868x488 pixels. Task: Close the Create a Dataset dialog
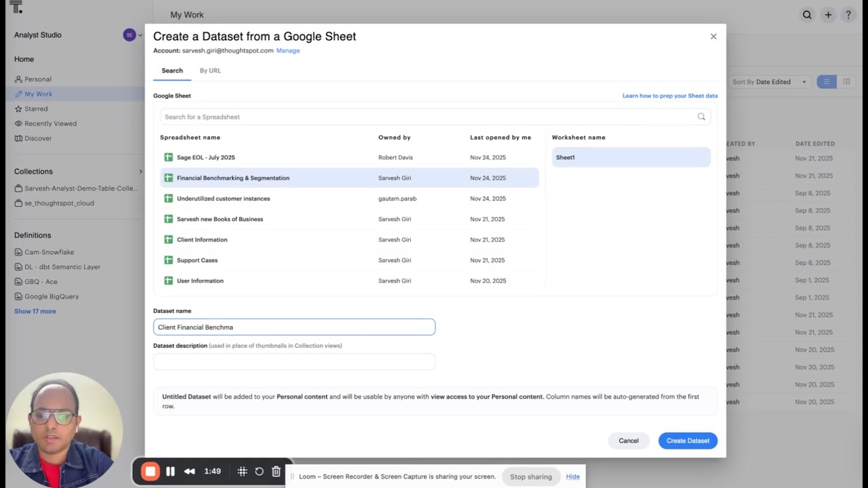[x=713, y=37]
